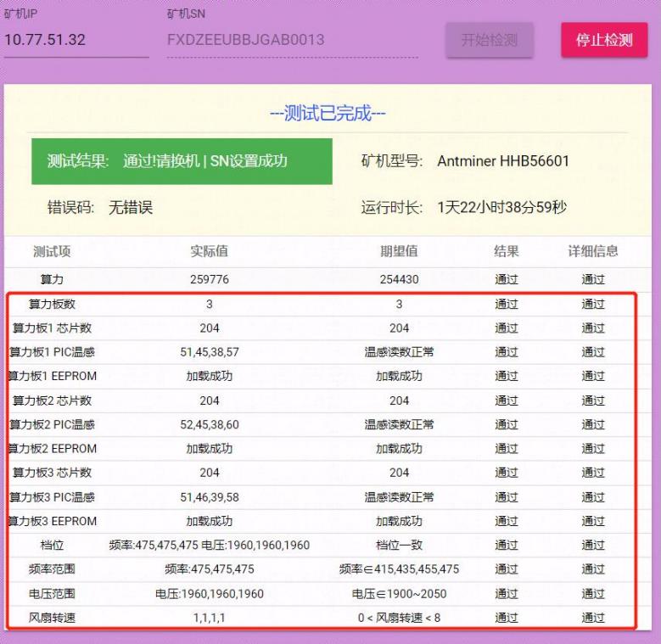Select the 算力板数 row label
Screen dimensions: 661x644
[52, 304]
